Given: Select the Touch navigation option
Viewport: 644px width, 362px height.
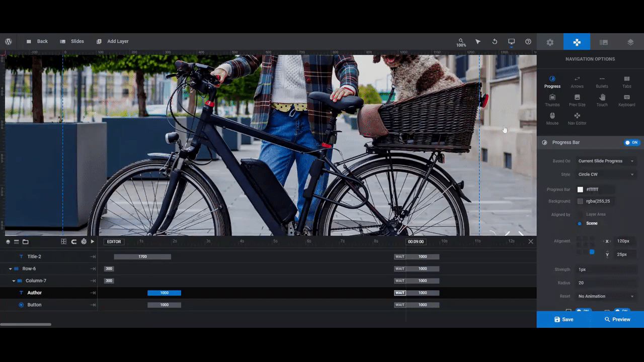Looking at the screenshot, I should tap(602, 101).
